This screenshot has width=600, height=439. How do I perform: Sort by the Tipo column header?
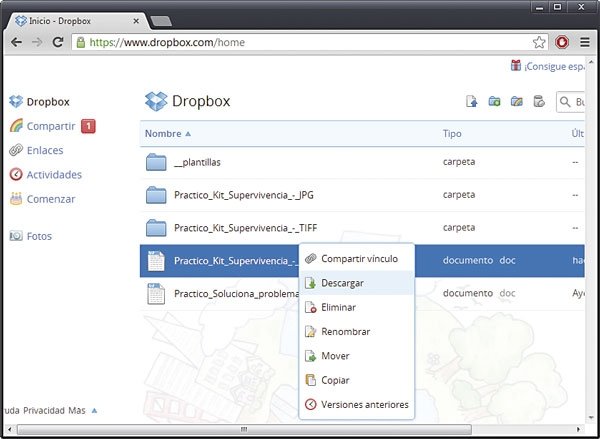click(x=452, y=134)
